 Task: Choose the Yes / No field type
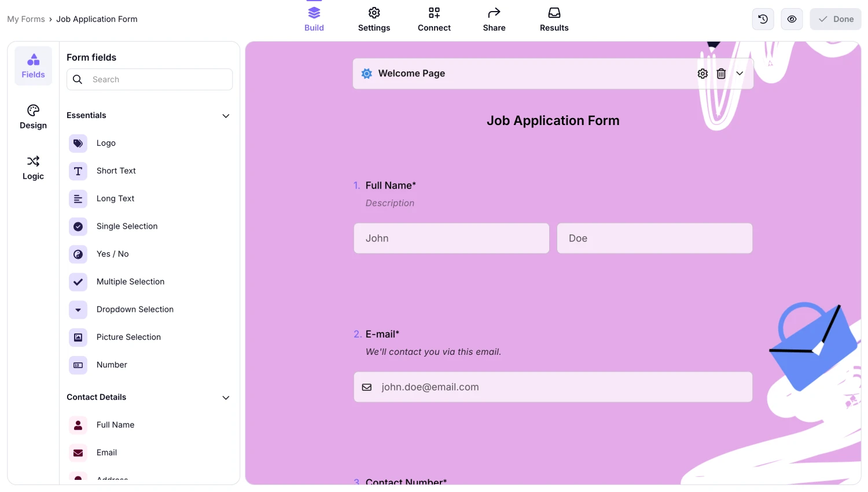(112, 254)
